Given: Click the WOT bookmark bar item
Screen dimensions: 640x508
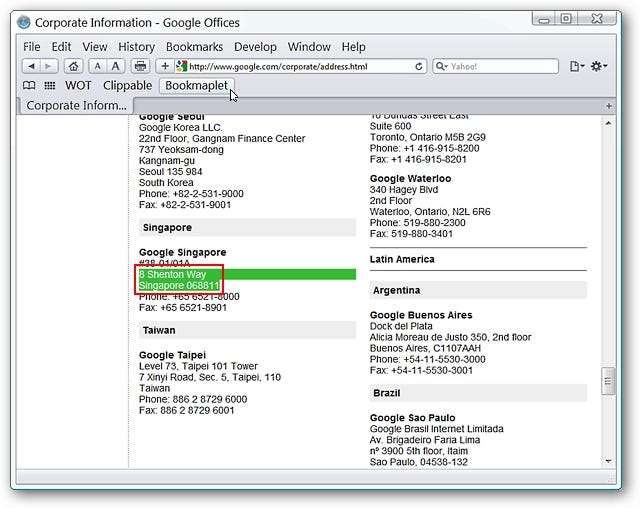Looking at the screenshot, I should [78, 86].
